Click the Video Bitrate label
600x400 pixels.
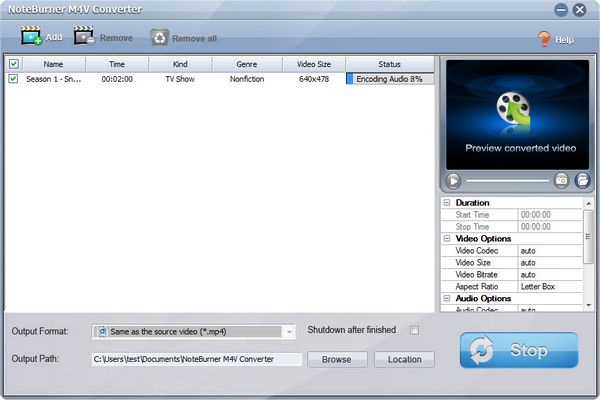(x=476, y=274)
